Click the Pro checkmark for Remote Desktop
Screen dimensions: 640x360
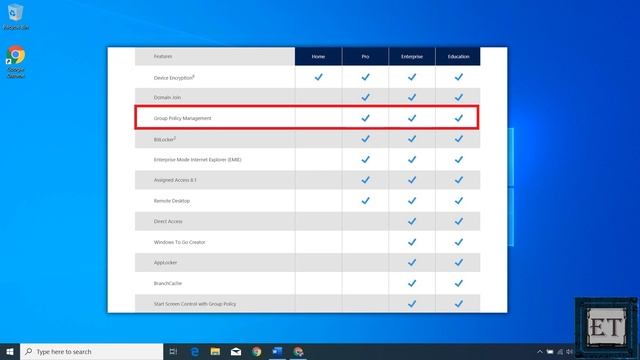coord(365,200)
